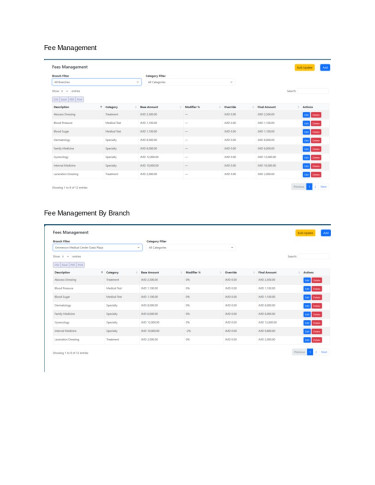Click Add button in Fee Management By Branch screenshot
The width and height of the screenshot is (375, 485).
[326, 233]
